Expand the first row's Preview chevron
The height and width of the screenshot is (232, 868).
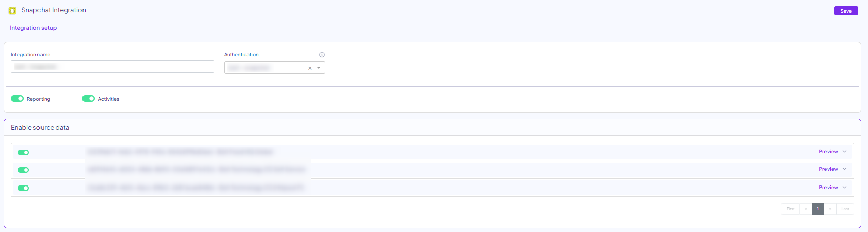(844, 152)
